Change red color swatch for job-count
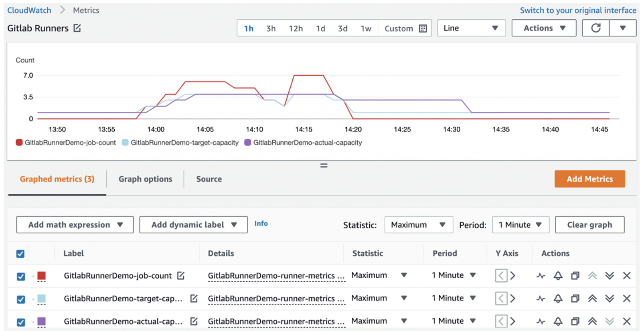The width and height of the screenshot is (644, 331). point(41,276)
